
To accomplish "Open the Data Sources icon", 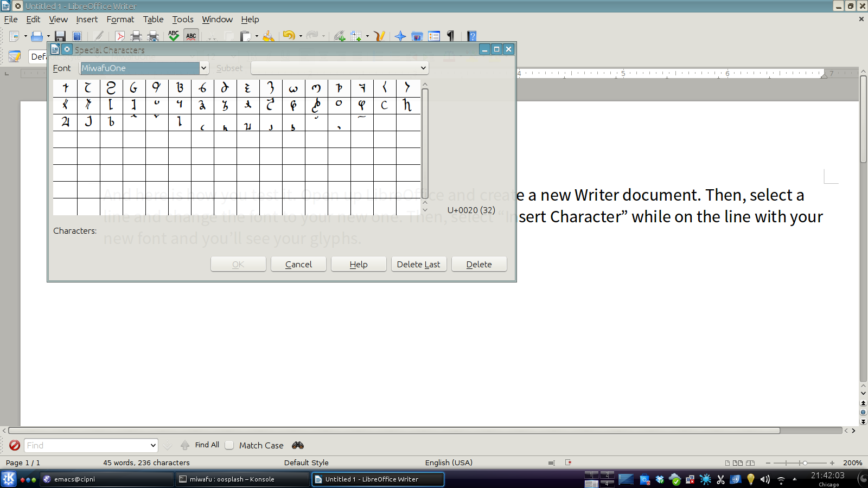I will pos(434,36).
